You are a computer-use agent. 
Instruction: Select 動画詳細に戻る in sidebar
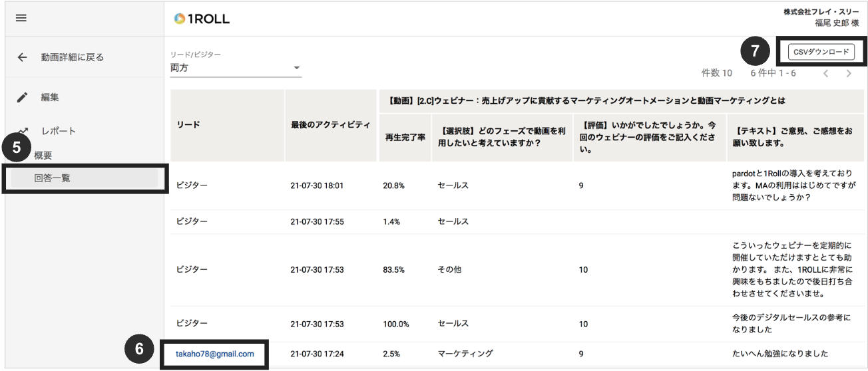pyautogui.click(x=72, y=57)
